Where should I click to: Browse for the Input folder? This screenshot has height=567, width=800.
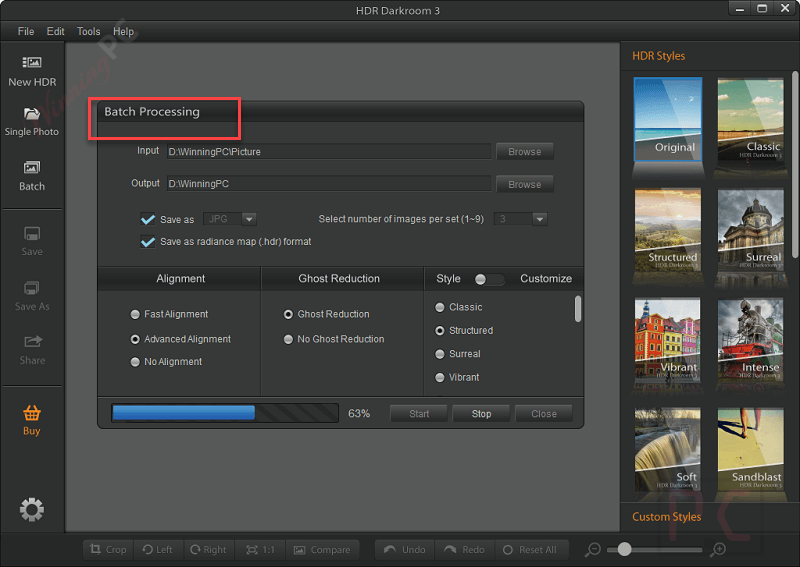tap(524, 152)
